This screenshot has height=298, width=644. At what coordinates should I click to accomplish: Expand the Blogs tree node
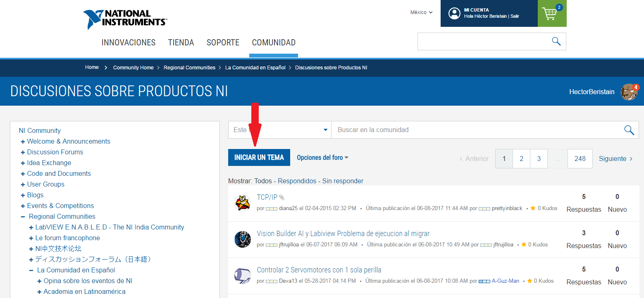click(23, 195)
